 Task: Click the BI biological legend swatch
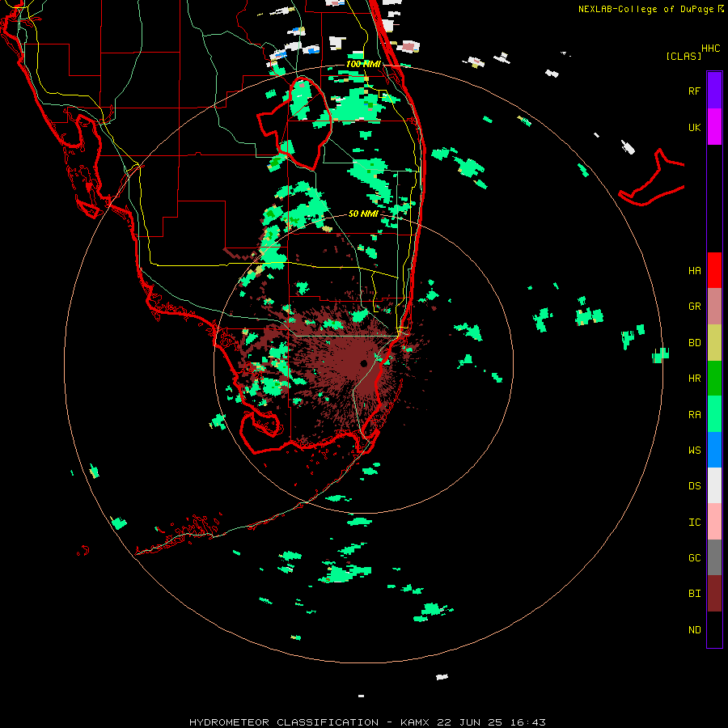714,594
